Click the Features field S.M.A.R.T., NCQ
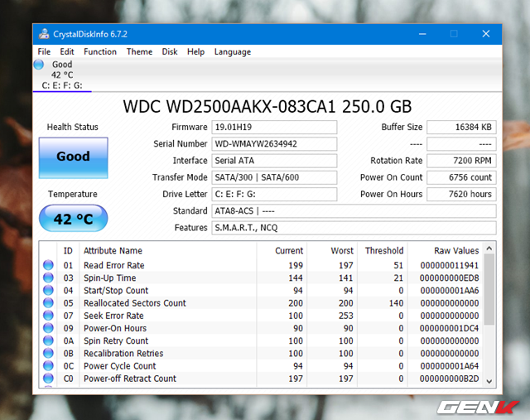 pos(354,228)
